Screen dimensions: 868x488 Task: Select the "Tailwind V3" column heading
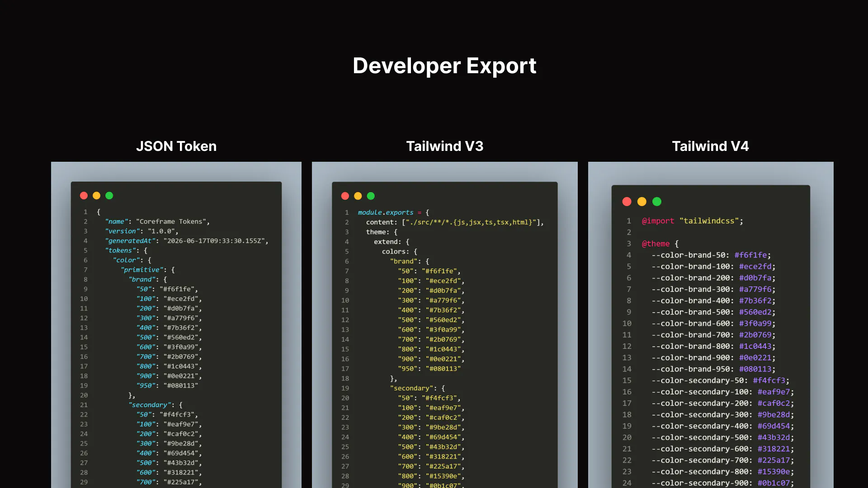445,146
